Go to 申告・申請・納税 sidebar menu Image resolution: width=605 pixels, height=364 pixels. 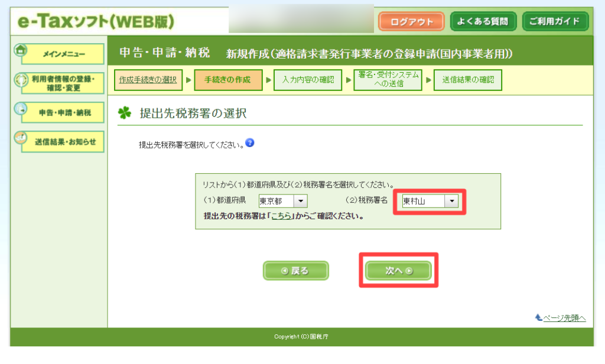point(64,113)
